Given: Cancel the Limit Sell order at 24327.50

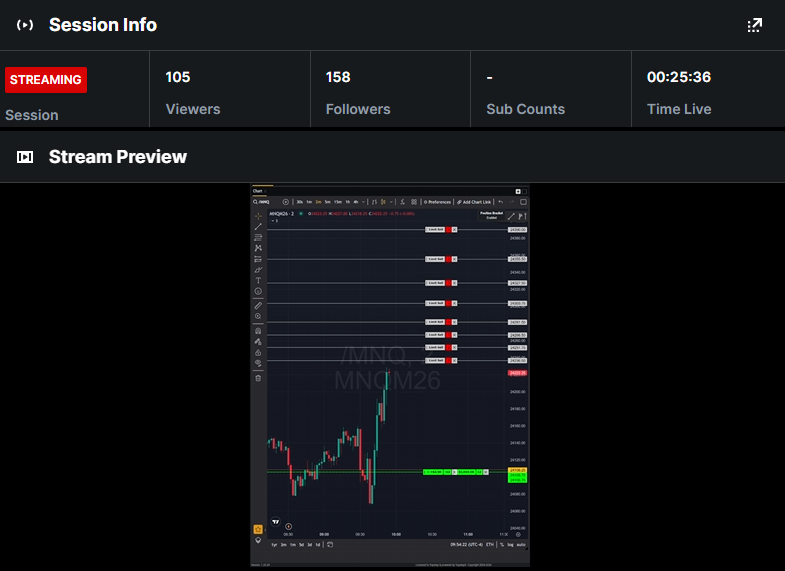Looking at the screenshot, I should pos(455,283).
